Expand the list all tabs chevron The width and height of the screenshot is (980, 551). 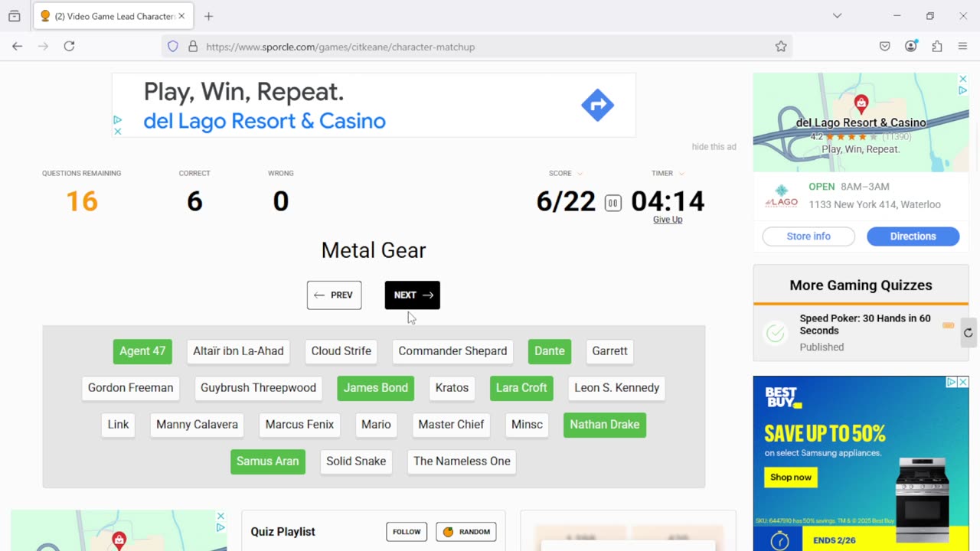click(837, 16)
